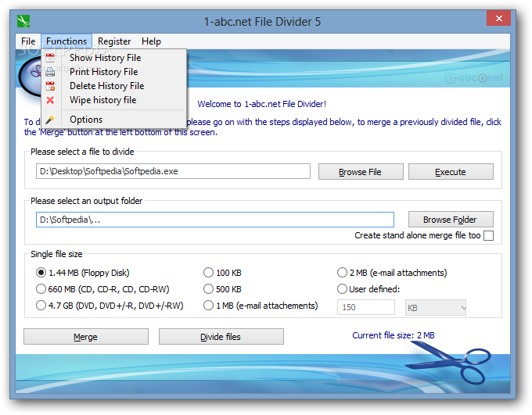The width and height of the screenshot is (532, 415).
Task: Click the Divide files button
Action: pyautogui.click(x=221, y=337)
